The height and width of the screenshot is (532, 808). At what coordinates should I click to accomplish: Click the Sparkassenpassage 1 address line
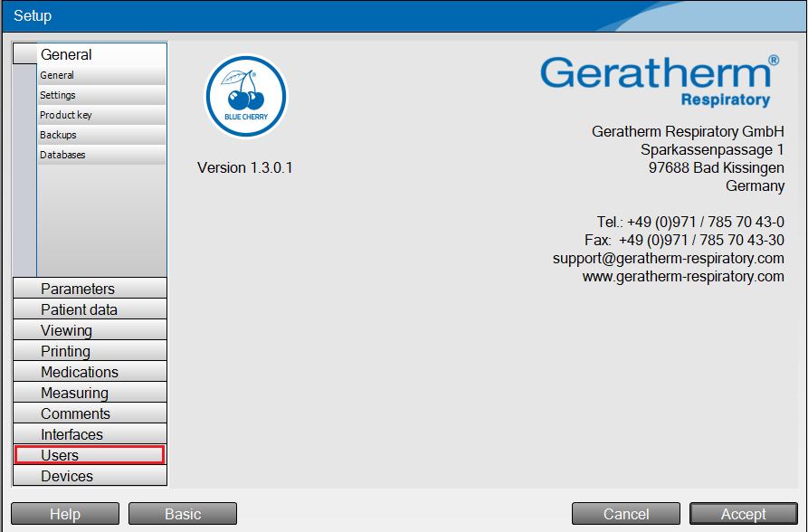click(x=712, y=149)
